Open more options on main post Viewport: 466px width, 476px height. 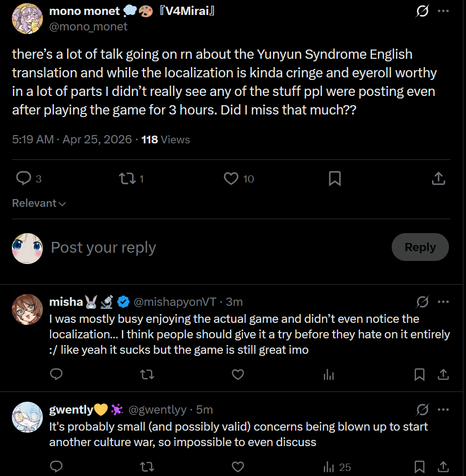click(443, 11)
